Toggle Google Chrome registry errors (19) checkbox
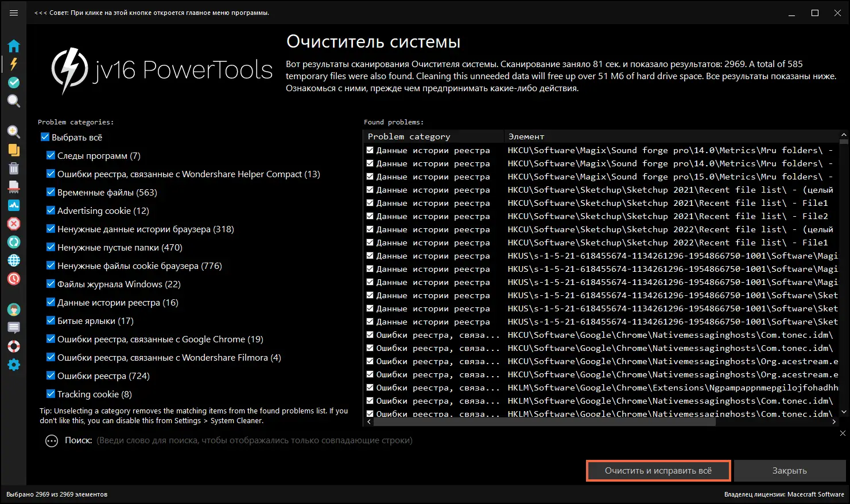850x504 pixels. click(x=51, y=339)
